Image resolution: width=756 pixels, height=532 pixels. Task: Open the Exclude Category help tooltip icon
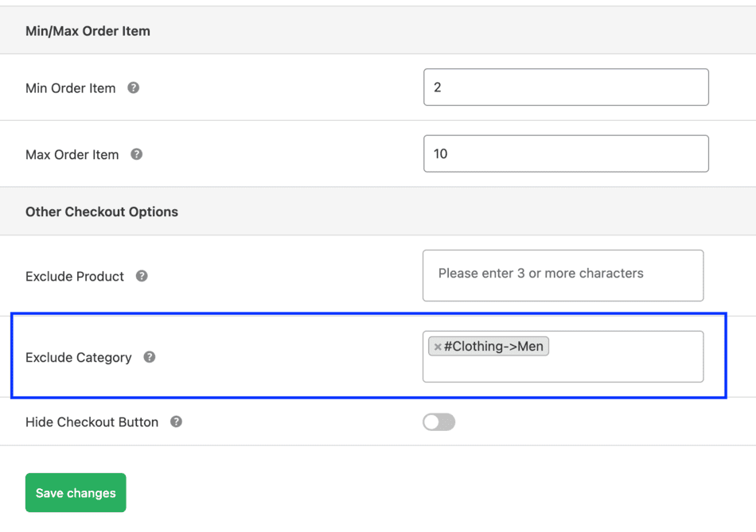[x=149, y=358]
